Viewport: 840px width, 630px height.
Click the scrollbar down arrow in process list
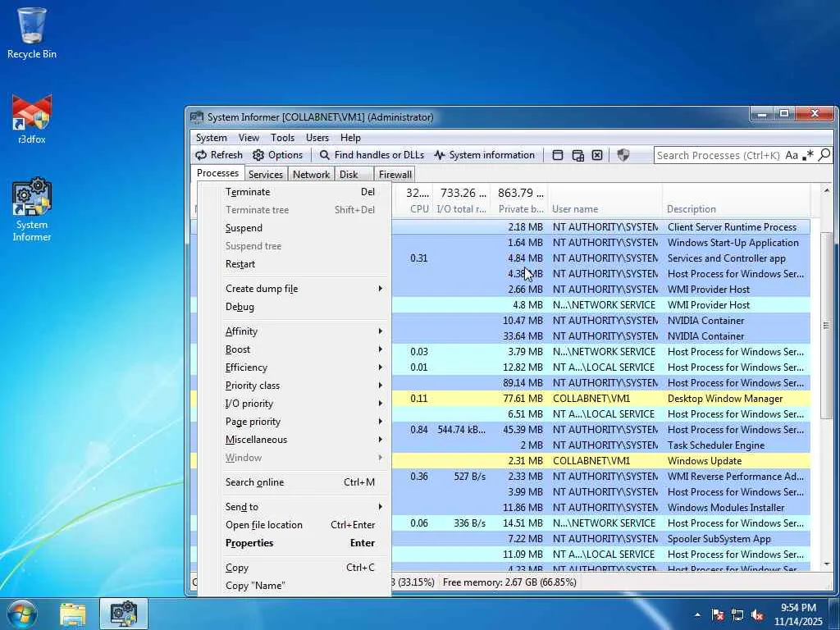pyautogui.click(x=826, y=564)
